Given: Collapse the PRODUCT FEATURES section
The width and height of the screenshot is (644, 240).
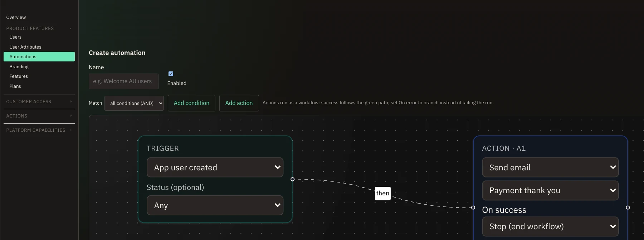Looking at the screenshot, I should (39, 28).
